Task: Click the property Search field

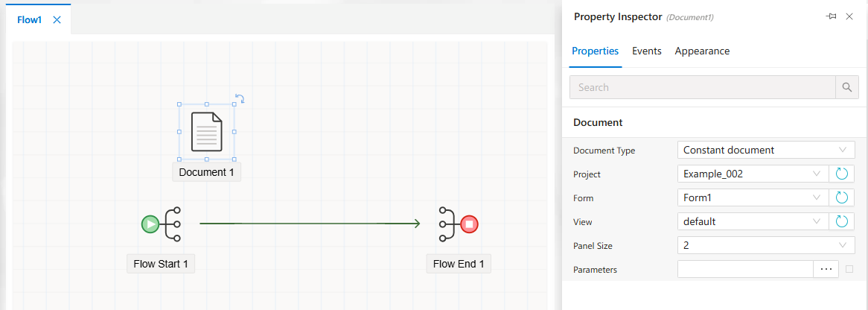Action: click(703, 87)
